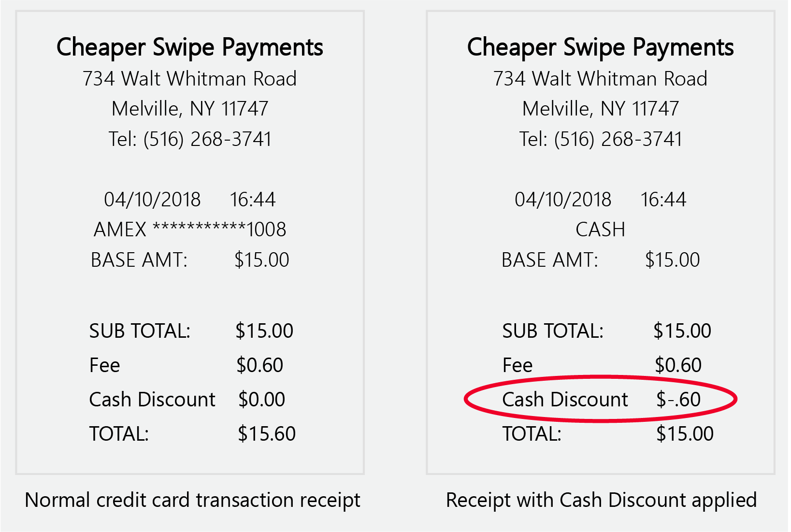791x532 pixels.
Task: Click the date 04/10/2018 on left receipt
Action: (x=152, y=199)
